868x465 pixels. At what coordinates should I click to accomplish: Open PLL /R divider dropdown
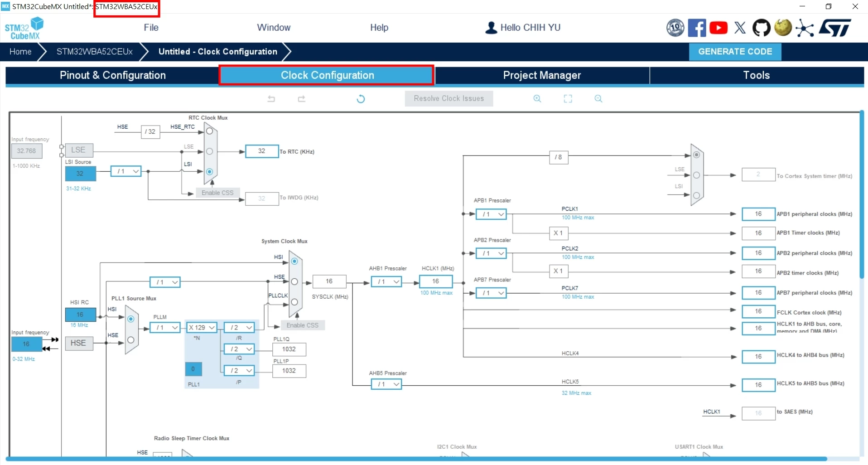point(239,327)
